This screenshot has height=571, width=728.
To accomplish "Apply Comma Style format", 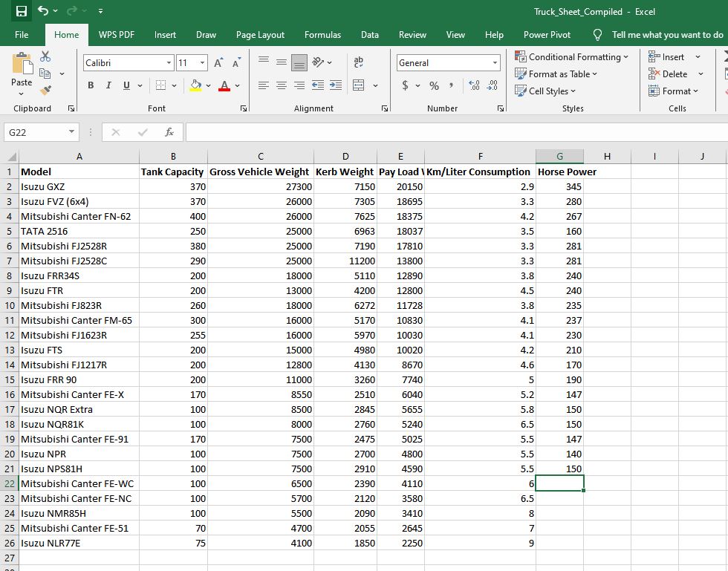I will pos(451,85).
